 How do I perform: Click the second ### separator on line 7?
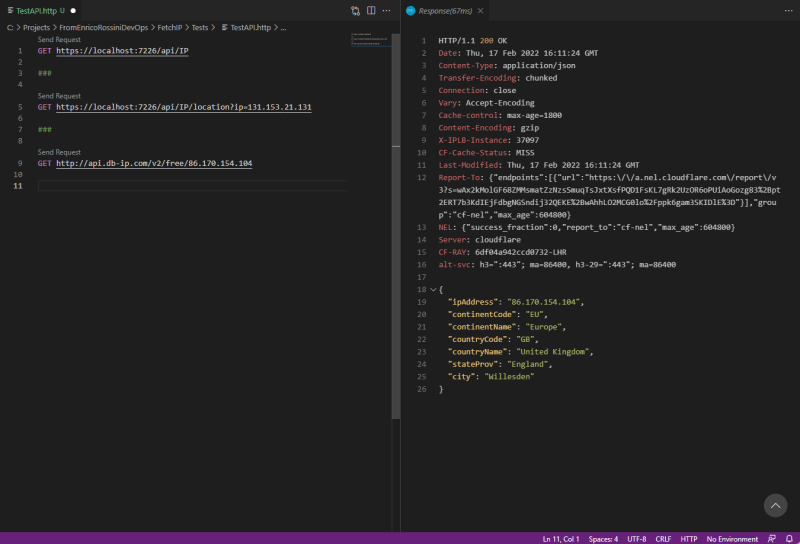pos(44,130)
